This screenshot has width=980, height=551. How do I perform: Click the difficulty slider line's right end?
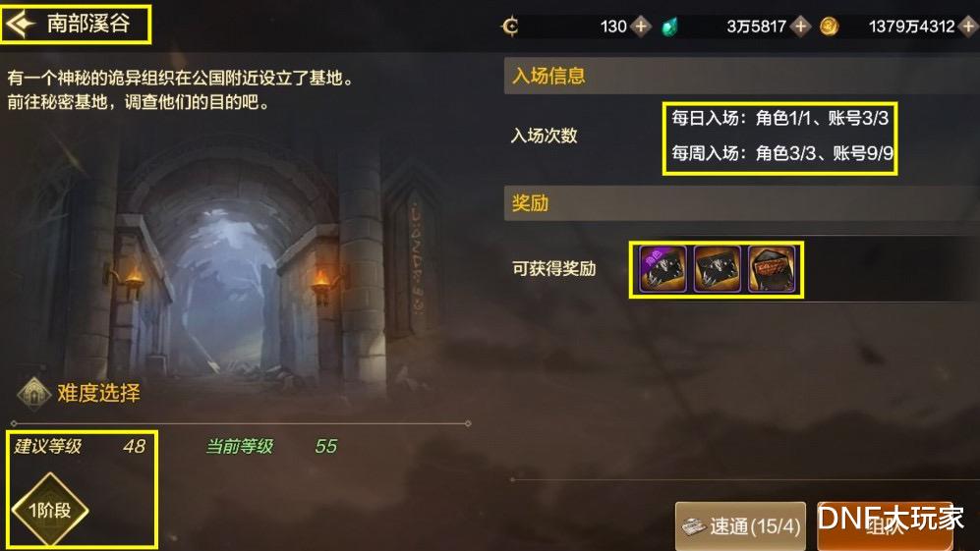click(468, 423)
